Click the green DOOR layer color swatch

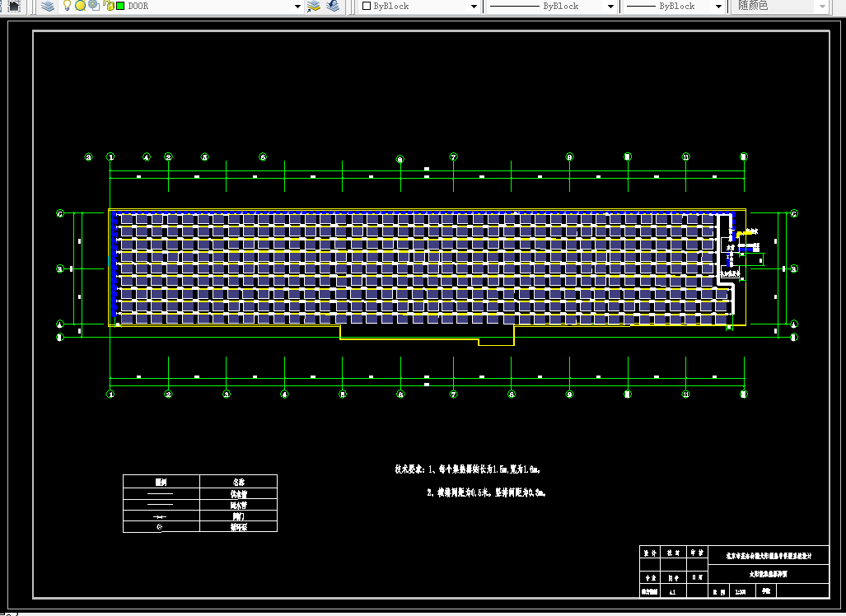tap(120, 6)
